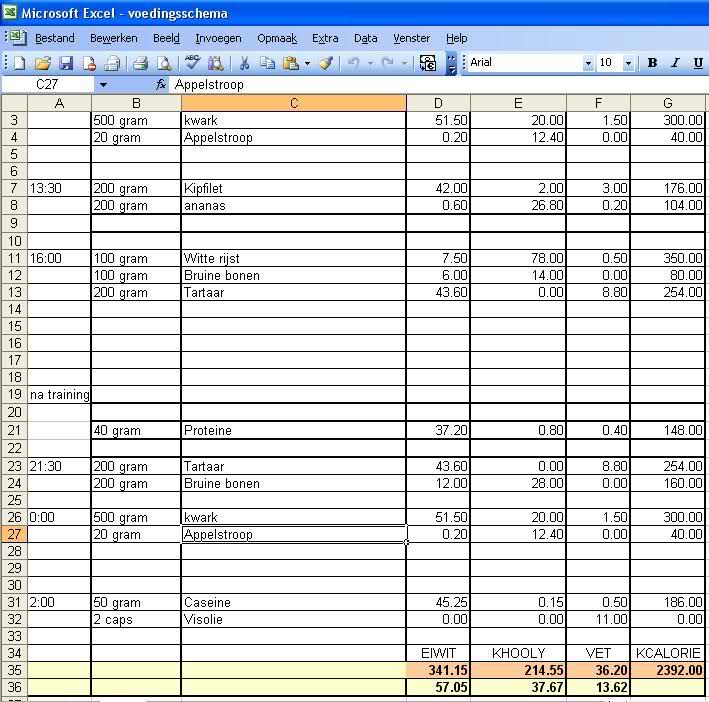Click the Open file folder icon
Viewport: 709px width, 702px height.
coord(42,63)
